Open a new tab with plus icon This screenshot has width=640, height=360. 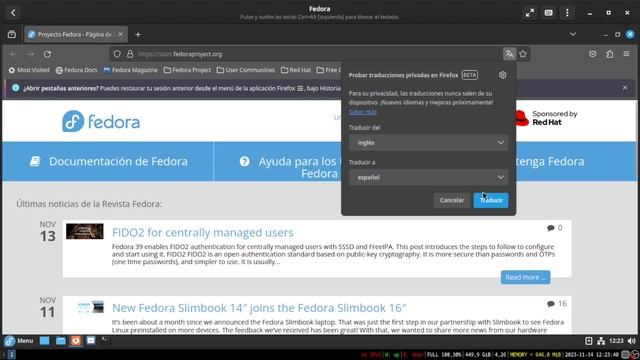click(x=138, y=35)
